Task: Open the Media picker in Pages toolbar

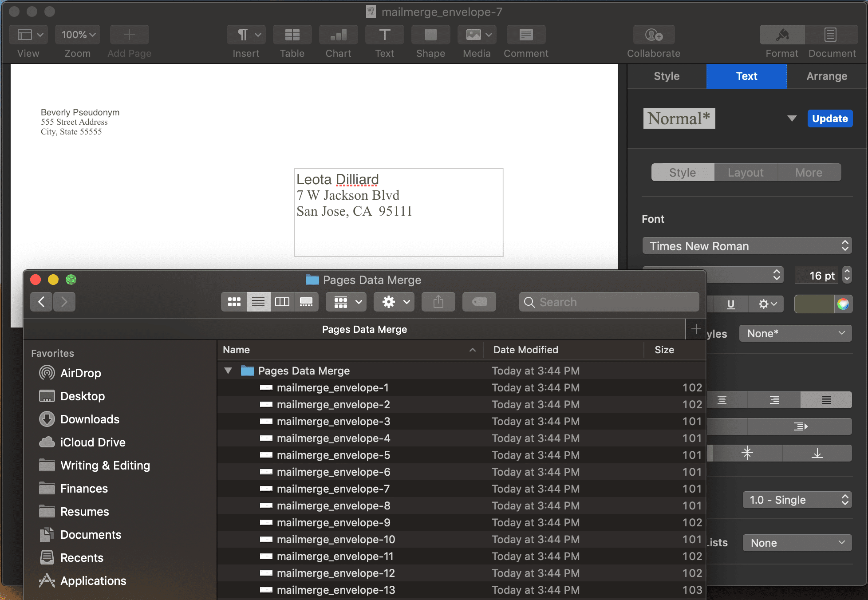Action: [x=477, y=35]
